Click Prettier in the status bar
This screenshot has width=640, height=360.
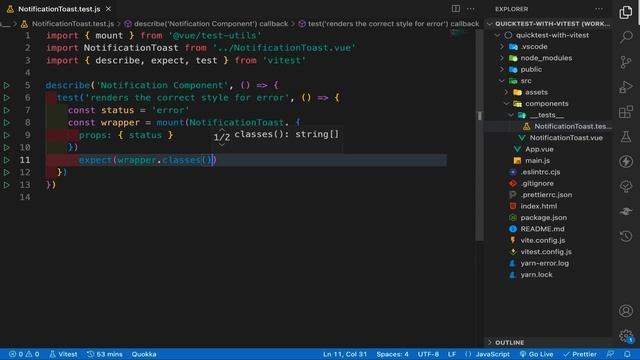[580, 354]
